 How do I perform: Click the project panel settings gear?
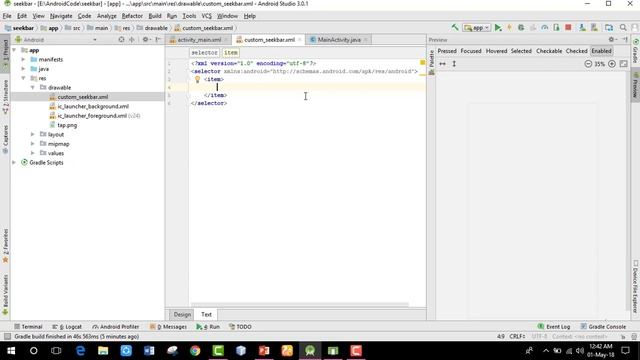145,40
